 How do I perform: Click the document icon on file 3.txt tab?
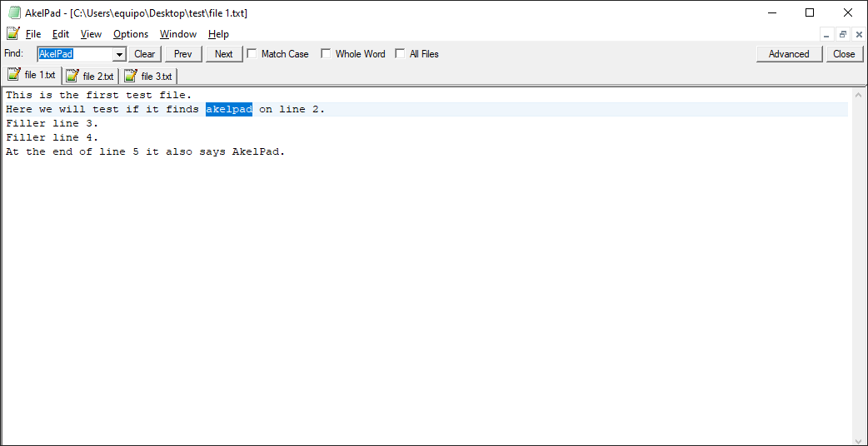(131, 76)
